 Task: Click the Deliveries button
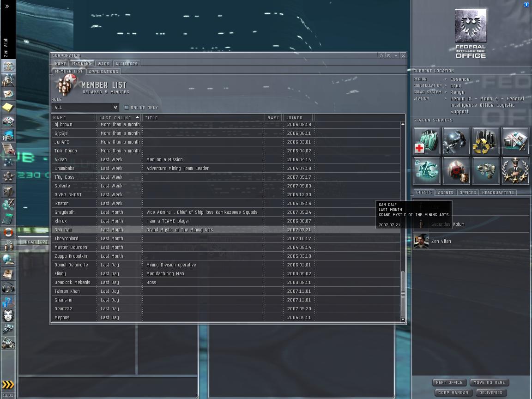click(490, 393)
